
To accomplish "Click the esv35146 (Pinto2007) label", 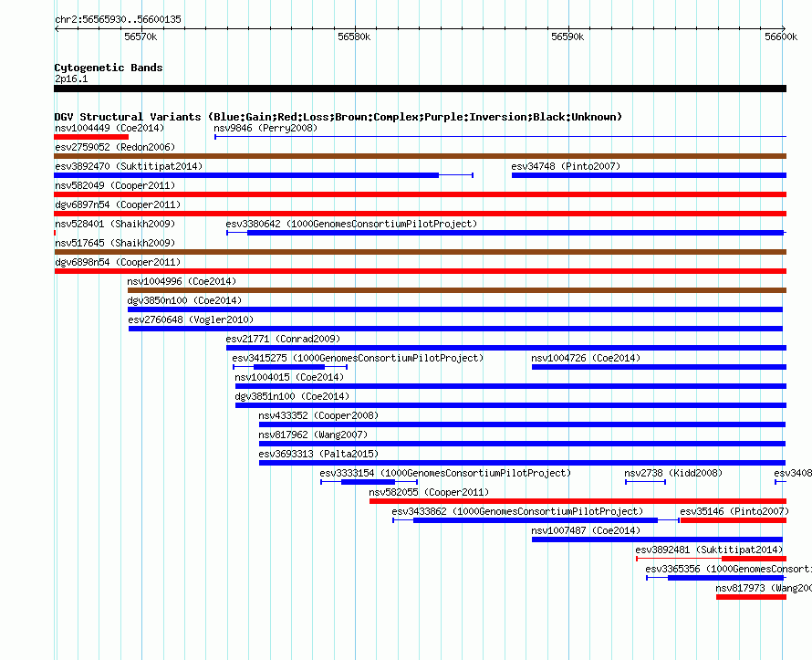I will pyautogui.click(x=734, y=511).
